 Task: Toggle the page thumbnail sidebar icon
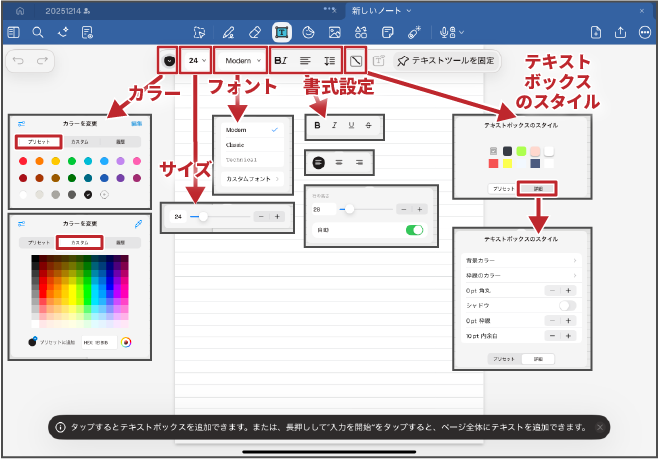(13, 32)
